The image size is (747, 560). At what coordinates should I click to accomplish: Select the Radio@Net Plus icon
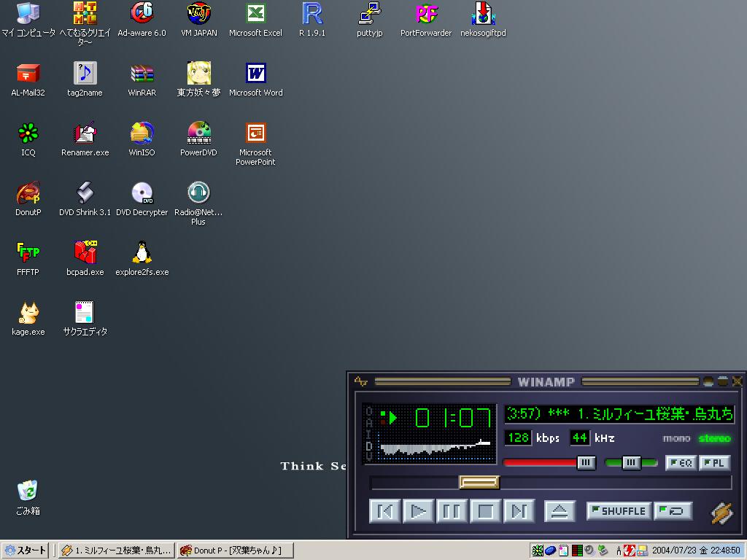pos(198,204)
